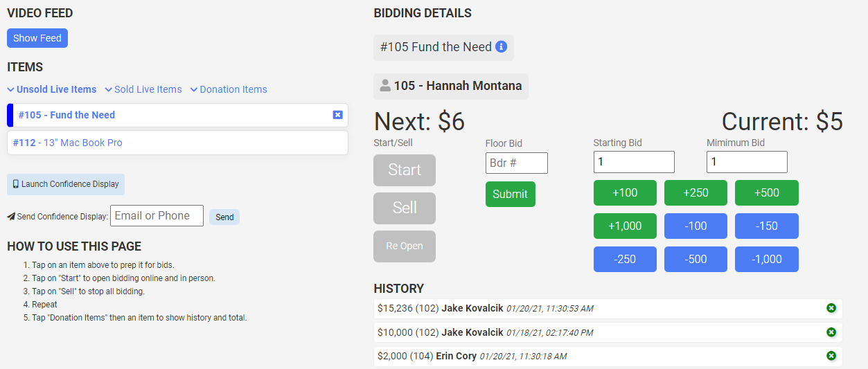Focus the Email or Phone input field

click(x=157, y=216)
